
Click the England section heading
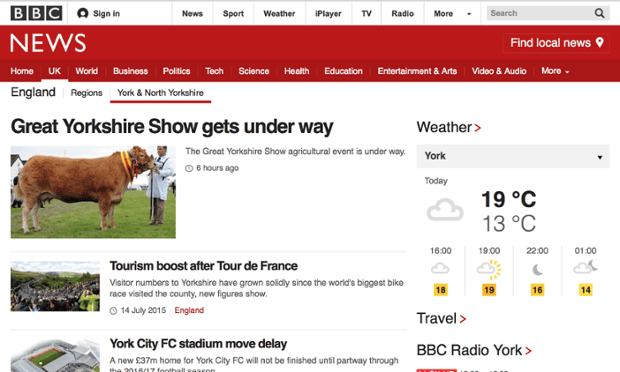33,92
